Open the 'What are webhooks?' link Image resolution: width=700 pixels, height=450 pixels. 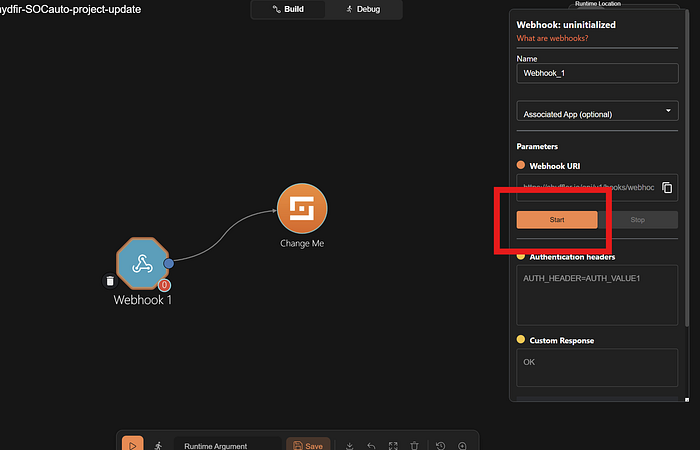coord(552,38)
